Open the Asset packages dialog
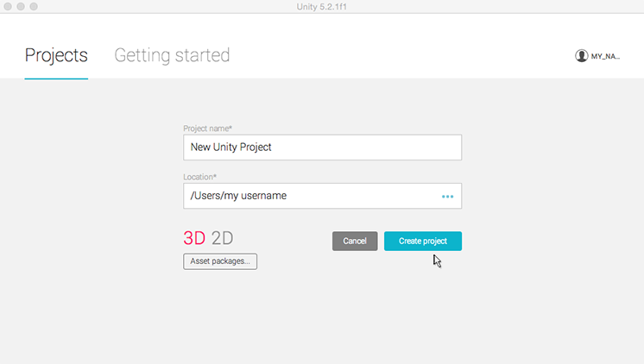This screenshot has height=364, width=644. pyautogui.click(x=220, y=261)
